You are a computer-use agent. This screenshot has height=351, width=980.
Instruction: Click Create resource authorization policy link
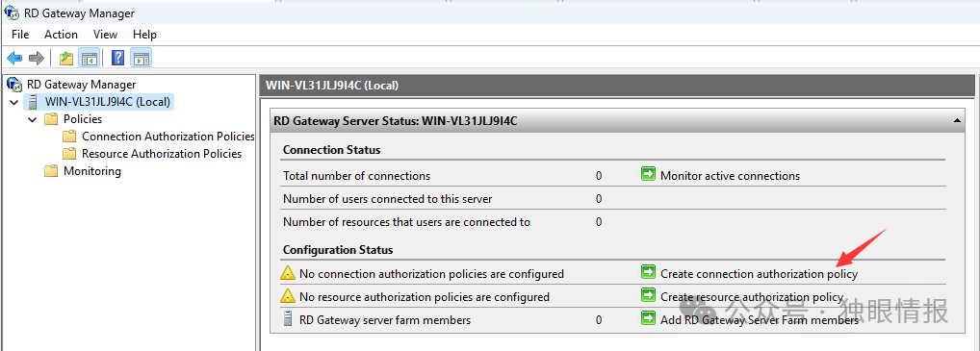[x=752, y=296]
